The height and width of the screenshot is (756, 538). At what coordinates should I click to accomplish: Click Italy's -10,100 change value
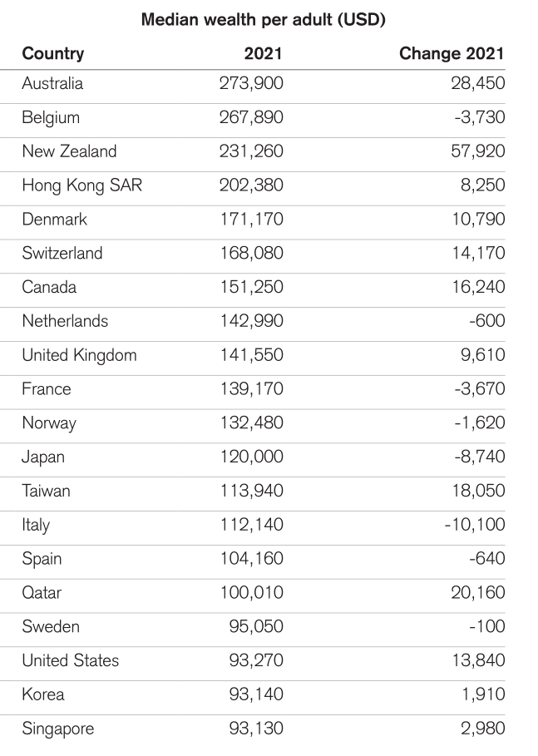coord(475,524)
